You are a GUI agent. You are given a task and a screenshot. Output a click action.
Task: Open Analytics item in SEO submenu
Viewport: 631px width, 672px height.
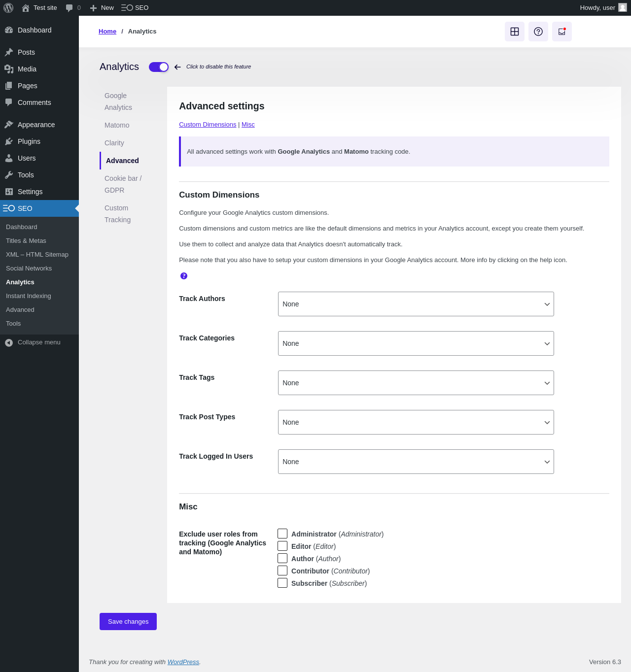coord(20,282)
